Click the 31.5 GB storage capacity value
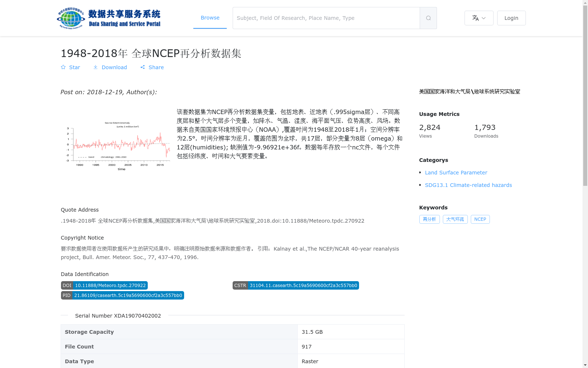Viewport: 588px width, 368px height. pos(312,332)
